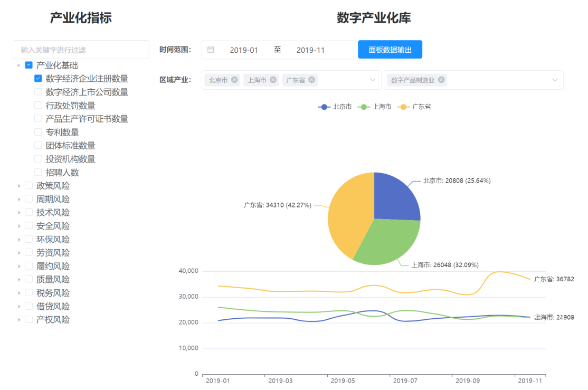Enable the 招聘人数 checkbox
The width and height of the screenshot is (588, 390).
pyautogui.click(x=38, y=172)
